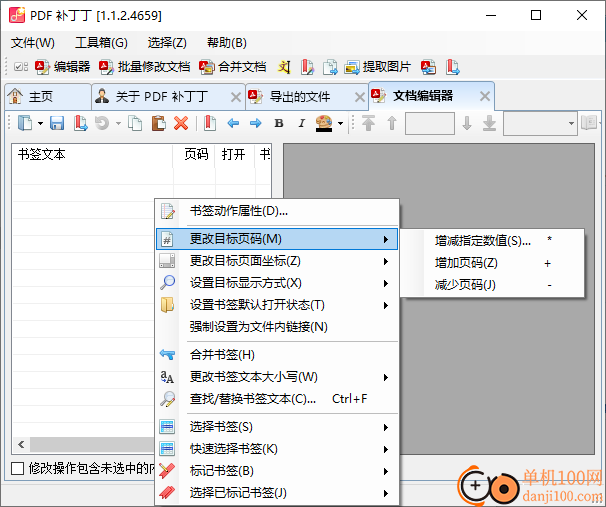Choose 减少页码(J) in submenu

pyautogui.click(x=492, y=285)
